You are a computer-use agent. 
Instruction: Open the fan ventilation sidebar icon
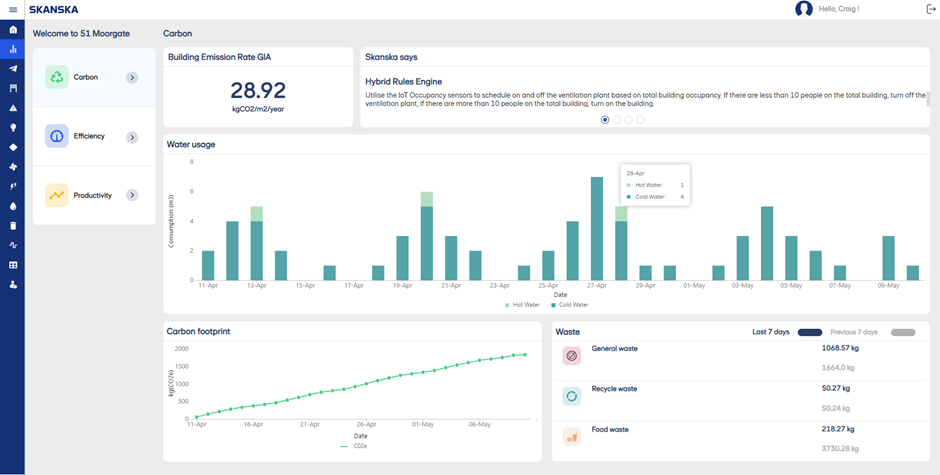click(13, 167)
